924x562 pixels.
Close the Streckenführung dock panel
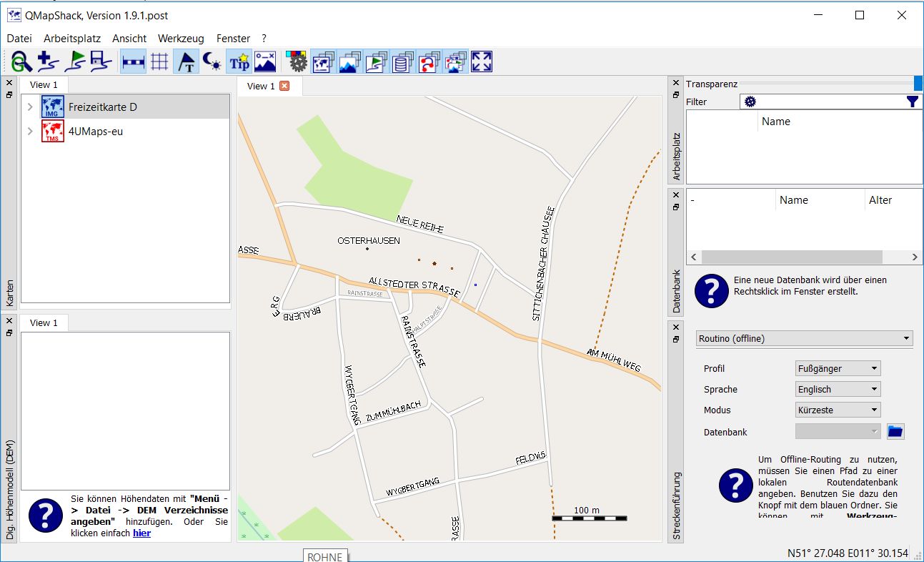coord(676,327)
